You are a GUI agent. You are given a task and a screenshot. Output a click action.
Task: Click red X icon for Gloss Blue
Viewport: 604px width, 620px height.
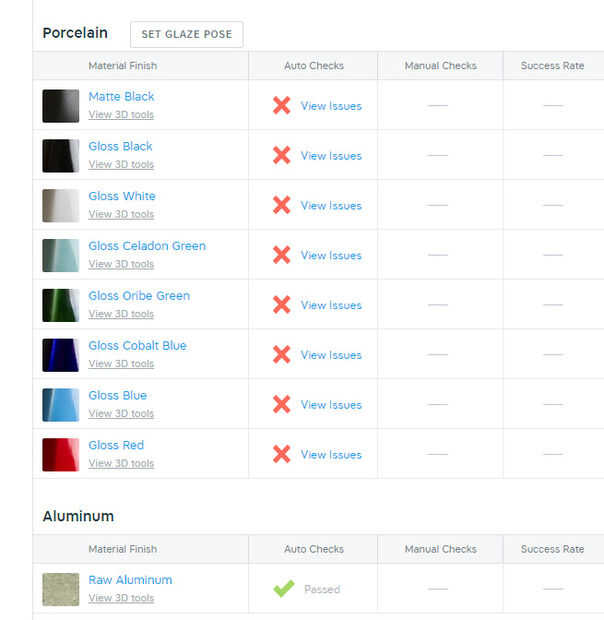[282, 405]
